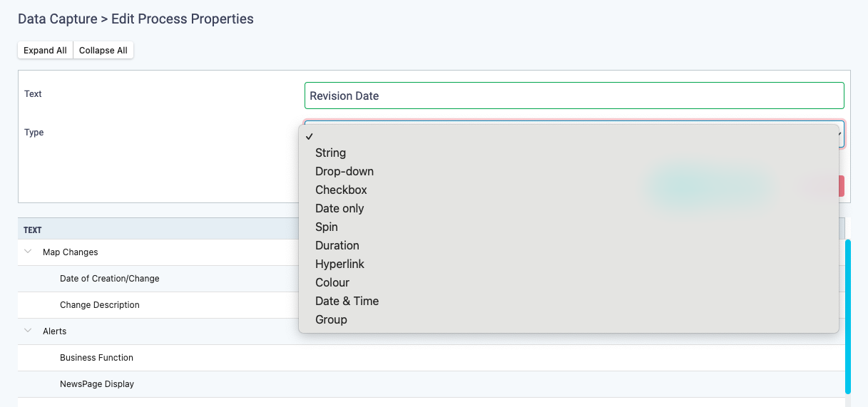Pick Colour from the Type list

coord(568,282)
